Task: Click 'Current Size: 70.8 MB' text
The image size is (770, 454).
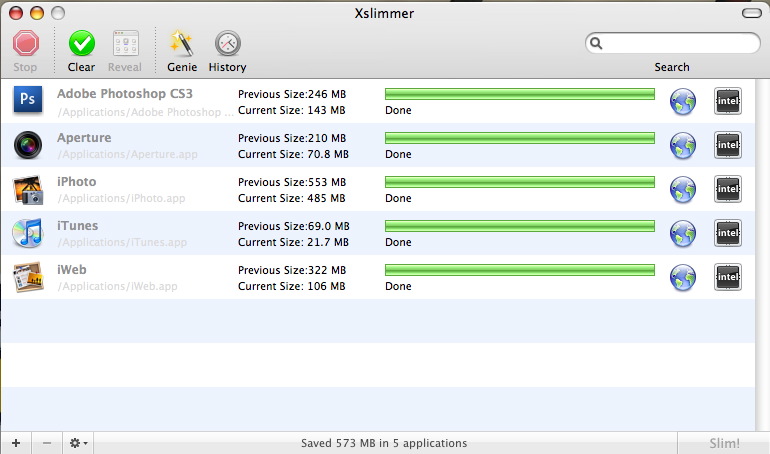Action: [293, 154]
